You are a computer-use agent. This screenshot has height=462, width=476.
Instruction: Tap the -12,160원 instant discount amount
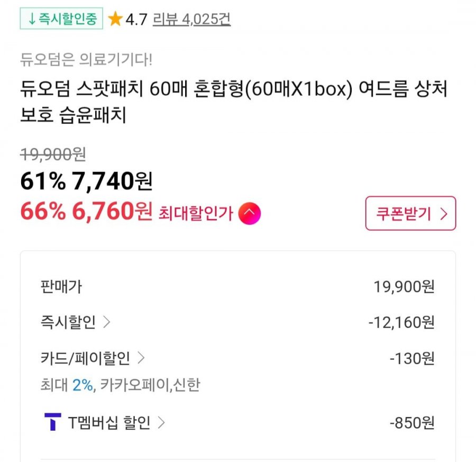(401, 322)
